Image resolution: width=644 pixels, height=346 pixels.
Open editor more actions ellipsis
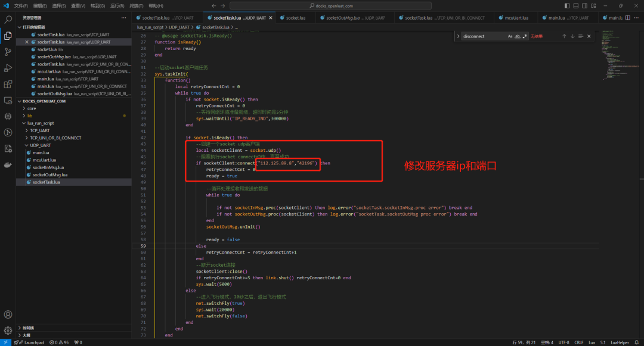[x=636, y=18]
